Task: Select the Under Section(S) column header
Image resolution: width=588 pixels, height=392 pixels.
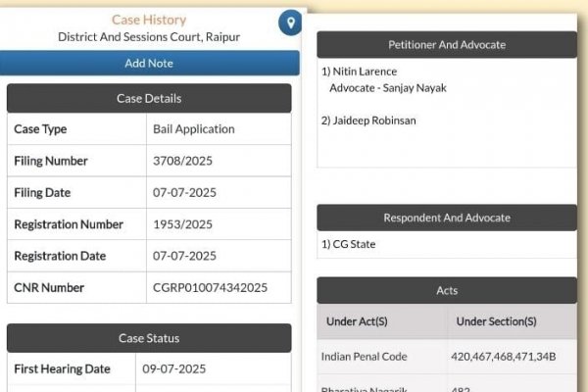Action: point(496,321)
